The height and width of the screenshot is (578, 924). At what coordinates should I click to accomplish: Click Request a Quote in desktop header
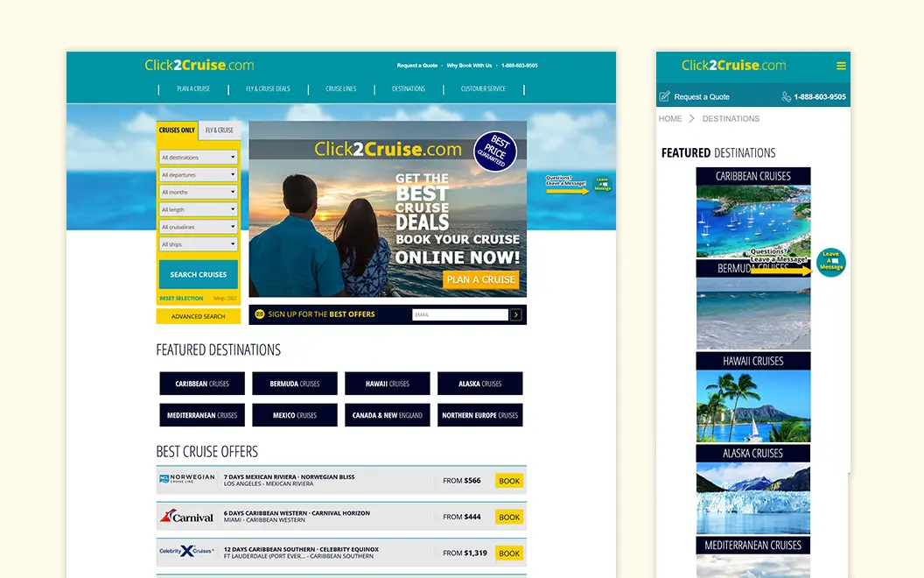[417, 66]
